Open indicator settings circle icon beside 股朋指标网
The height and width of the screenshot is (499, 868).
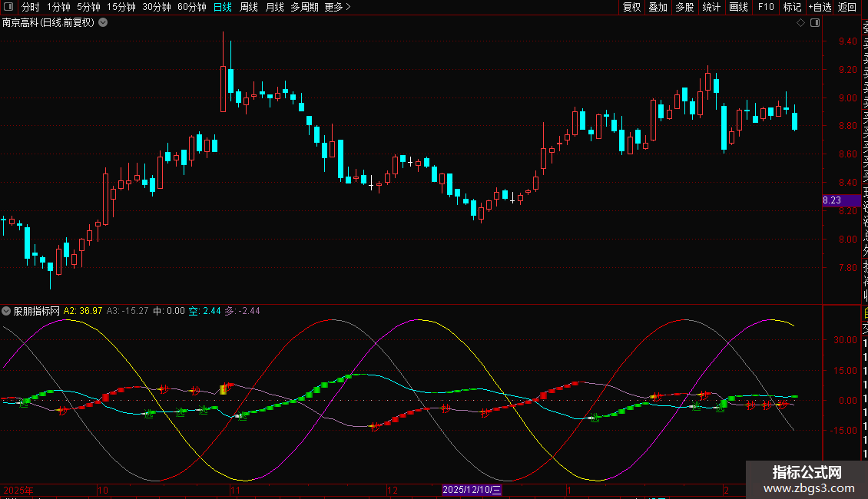pos(6,311)
